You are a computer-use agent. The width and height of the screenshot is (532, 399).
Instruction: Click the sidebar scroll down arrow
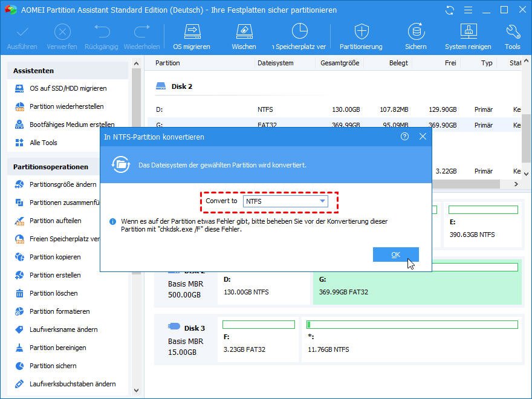point(137,391)
